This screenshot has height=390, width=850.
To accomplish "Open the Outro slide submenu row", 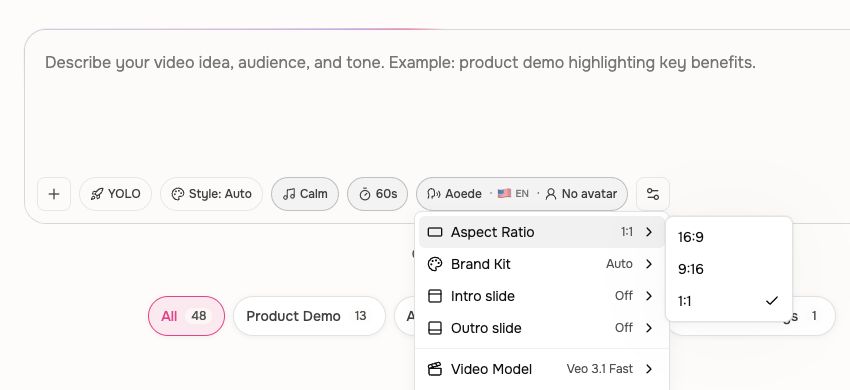I will (542, 328).
